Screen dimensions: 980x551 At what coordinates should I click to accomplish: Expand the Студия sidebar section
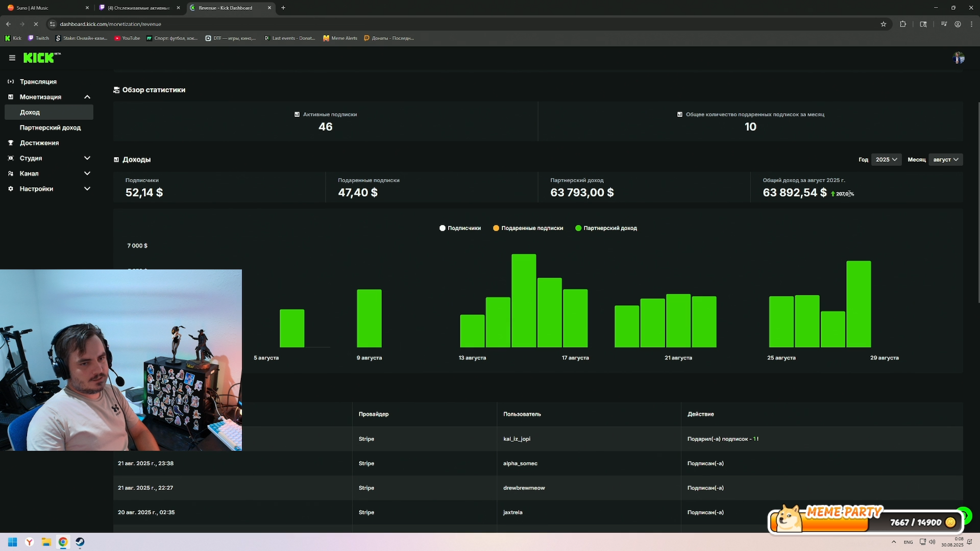coord(87,158)
